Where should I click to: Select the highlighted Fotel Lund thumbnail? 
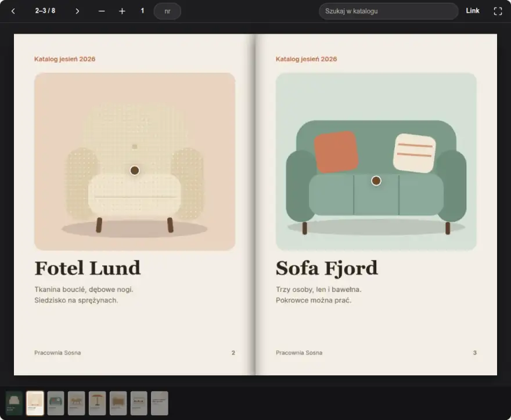tap(35, 403)
